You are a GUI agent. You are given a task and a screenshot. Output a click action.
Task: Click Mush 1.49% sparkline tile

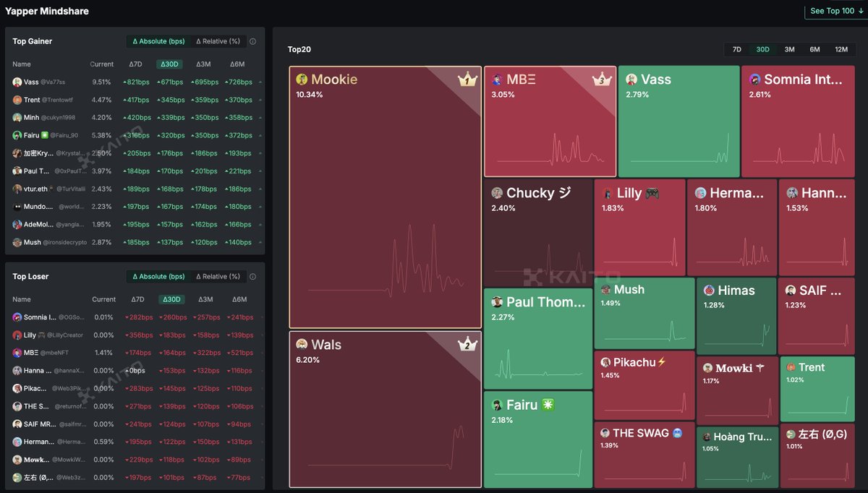coord(644,314)
